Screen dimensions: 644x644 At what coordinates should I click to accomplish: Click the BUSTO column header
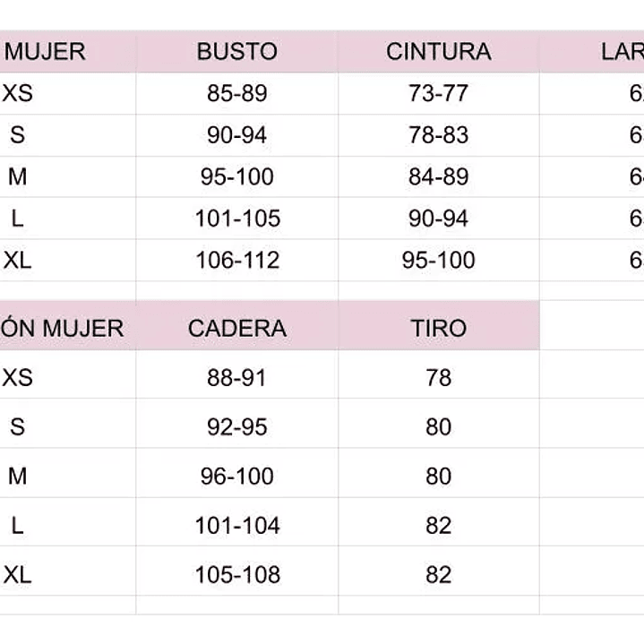[x=236, y=52]
